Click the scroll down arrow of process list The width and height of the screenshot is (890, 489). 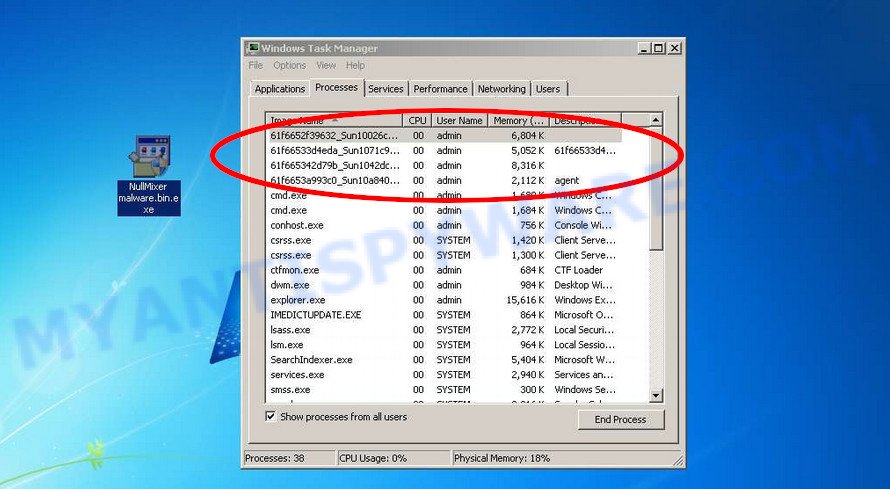point(656,395)
